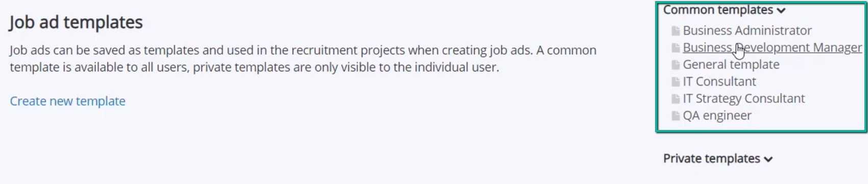Click the Business Development Manager file icon
This screenshot has width=868, height=184.
[676, 48]
